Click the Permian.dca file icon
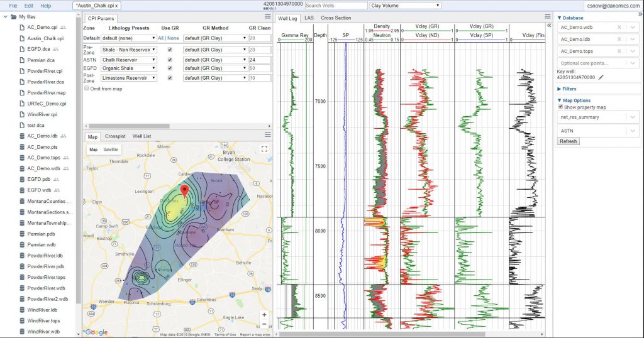The height and width of the screenshot is (338, 644). tap(22, 60)
